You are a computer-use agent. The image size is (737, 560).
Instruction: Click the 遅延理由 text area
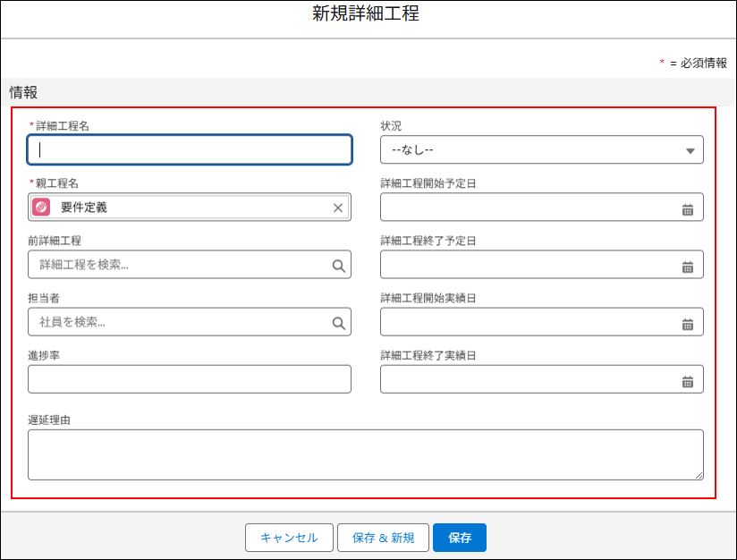365,454
